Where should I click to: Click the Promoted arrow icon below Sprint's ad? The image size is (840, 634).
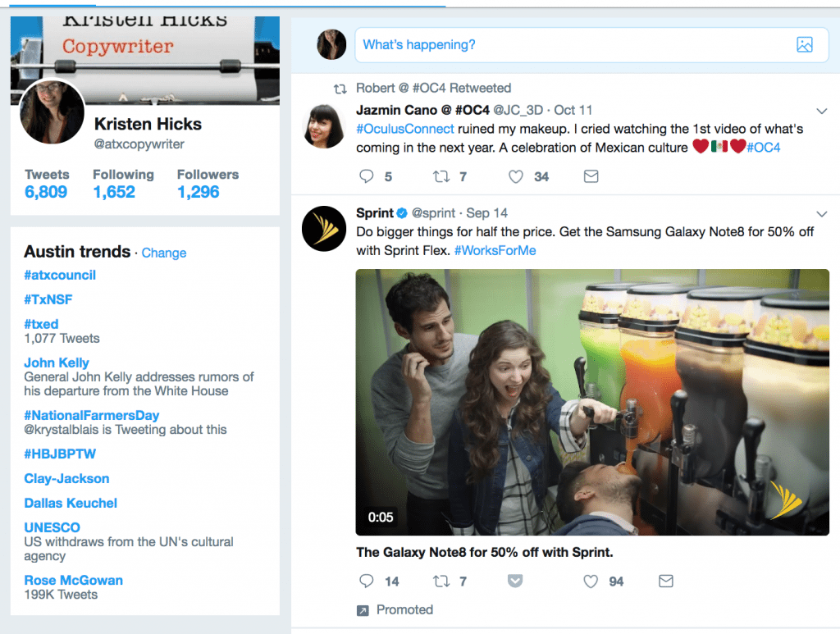[x=362, y=609]
